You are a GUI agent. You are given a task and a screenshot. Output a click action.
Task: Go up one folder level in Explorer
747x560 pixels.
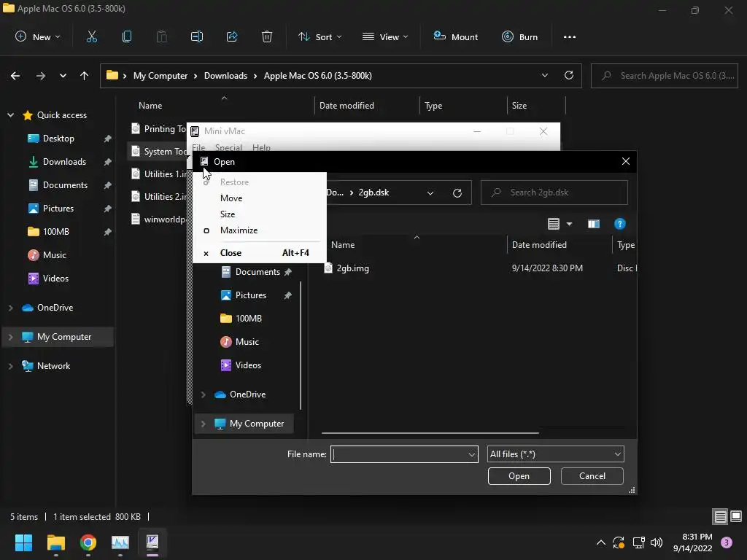[x=85, y=76]
